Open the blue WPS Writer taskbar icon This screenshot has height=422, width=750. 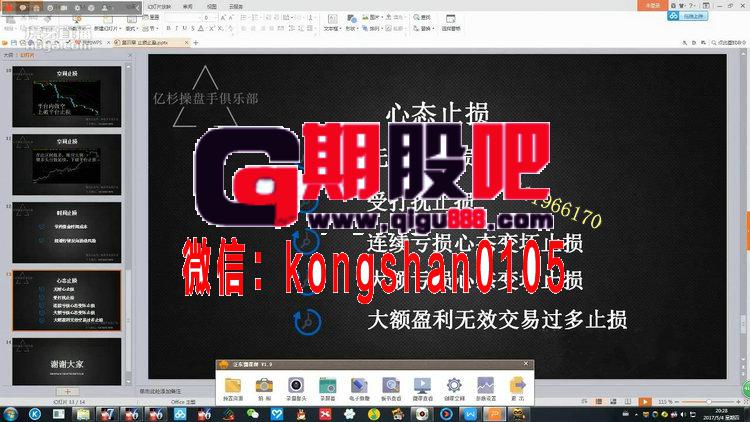click(x=471, y=414)
